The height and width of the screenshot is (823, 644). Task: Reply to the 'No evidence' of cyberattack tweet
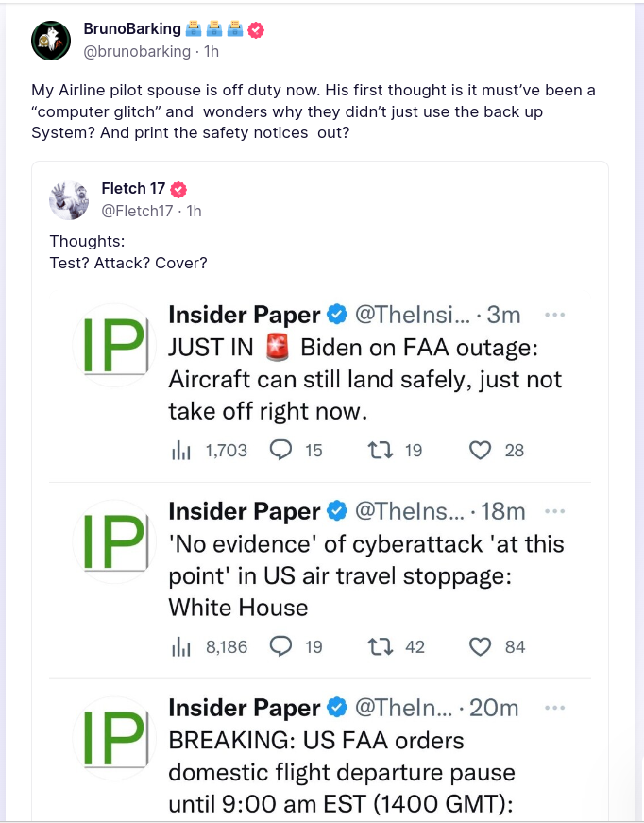pos(280,646)
